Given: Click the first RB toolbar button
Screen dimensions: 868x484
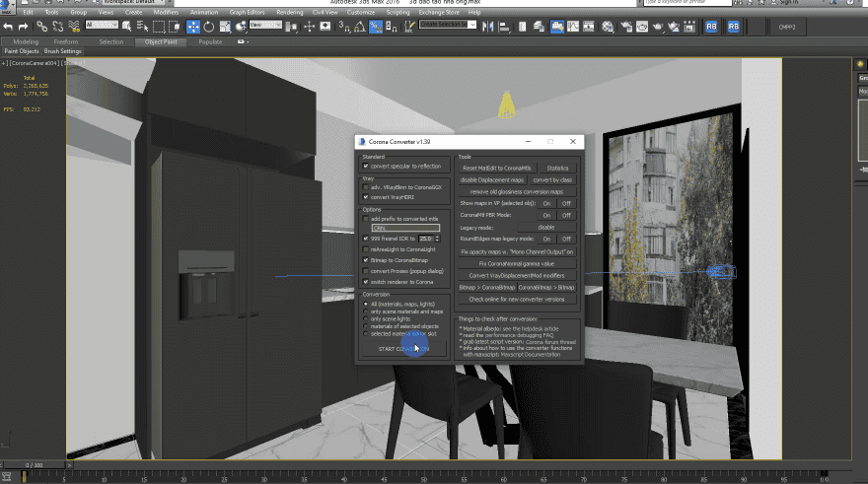Looking at the screenshot, I should 711,27.
